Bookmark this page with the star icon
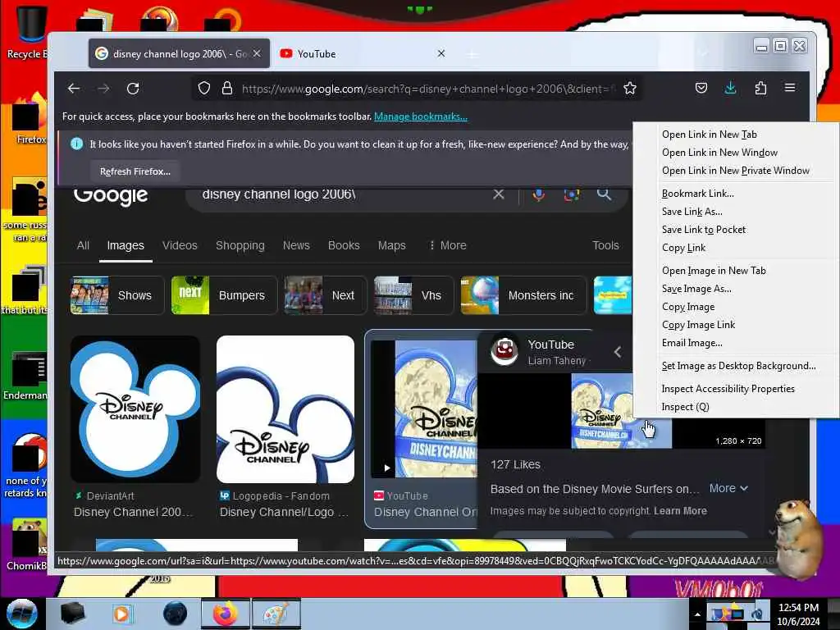Viewport: 840px width, 630px height. (x=630, y=89)
